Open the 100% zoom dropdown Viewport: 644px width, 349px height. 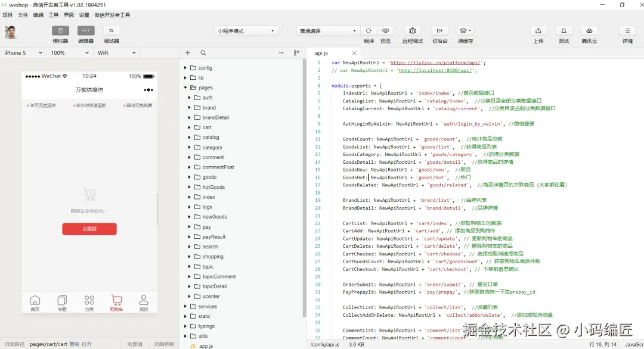click(x=70, y=53)
